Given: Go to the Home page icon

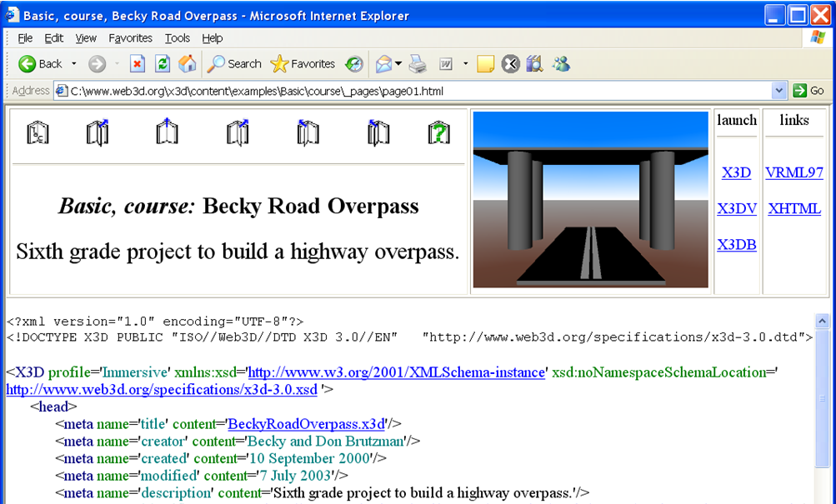Looking at the screenshot, I should coord(188,64).
